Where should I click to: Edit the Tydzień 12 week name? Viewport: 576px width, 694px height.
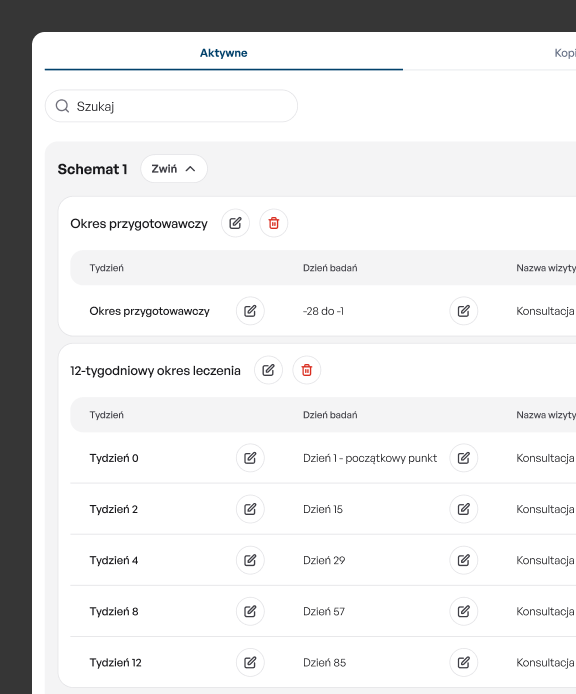click(x=250, y=663)
